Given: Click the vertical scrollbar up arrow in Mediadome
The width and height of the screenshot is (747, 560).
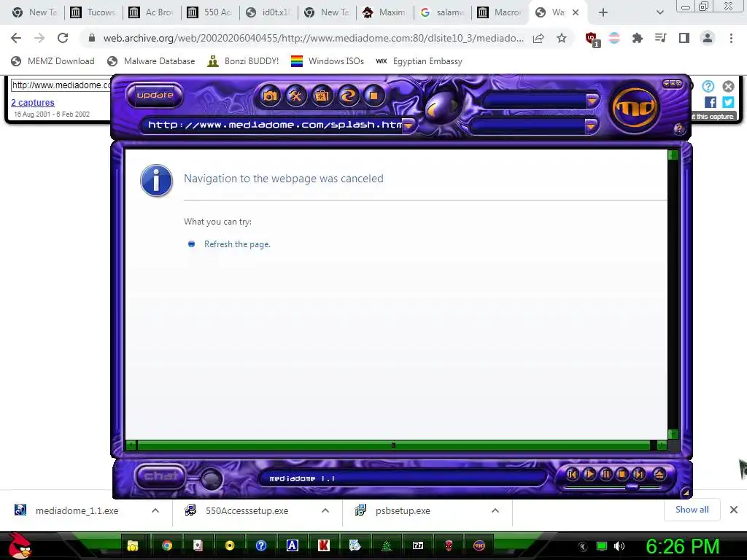Looking at the screenshot, I should tap(673, 155).
